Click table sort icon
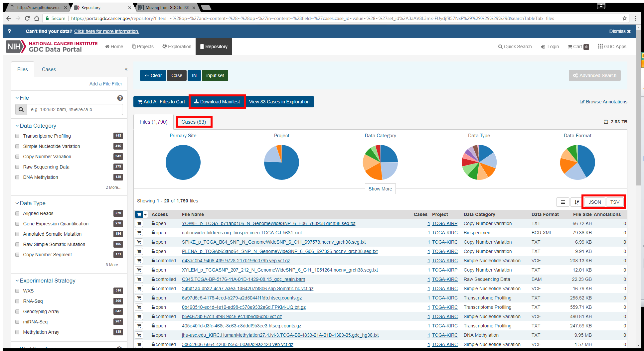The image size is (644, 351). click(x=577, y=202)
